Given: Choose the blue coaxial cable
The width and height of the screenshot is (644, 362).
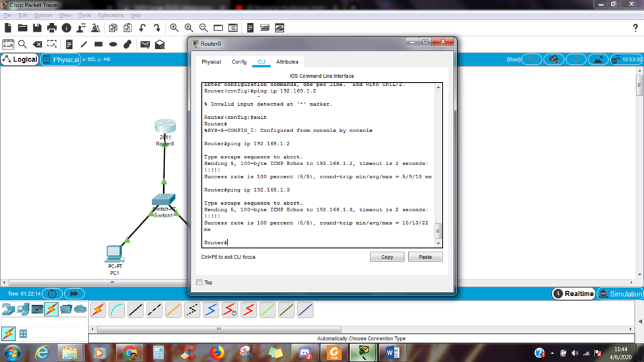Looking at the screenshot, I should 211,310.
